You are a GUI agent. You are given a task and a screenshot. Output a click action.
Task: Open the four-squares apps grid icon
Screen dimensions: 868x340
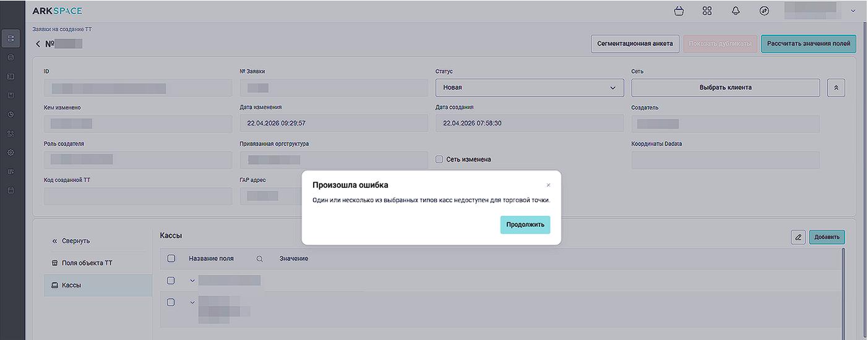pos(707,11)
